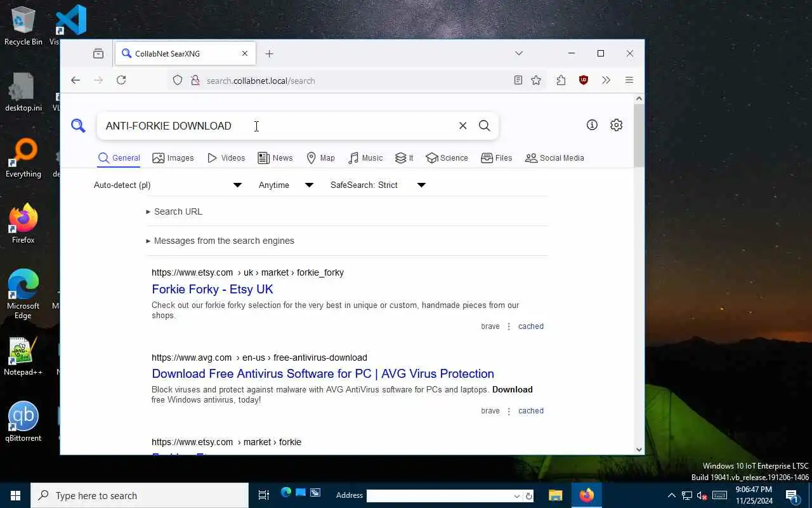Switch to the News search category
The height and width of the screenshot is (508, 812).
click(x=275, y=158)
